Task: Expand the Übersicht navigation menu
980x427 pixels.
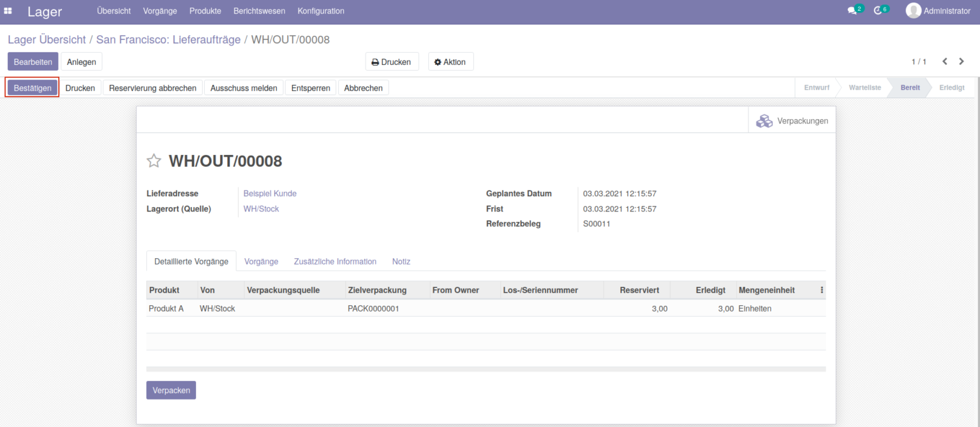Action: coord(114,11)
